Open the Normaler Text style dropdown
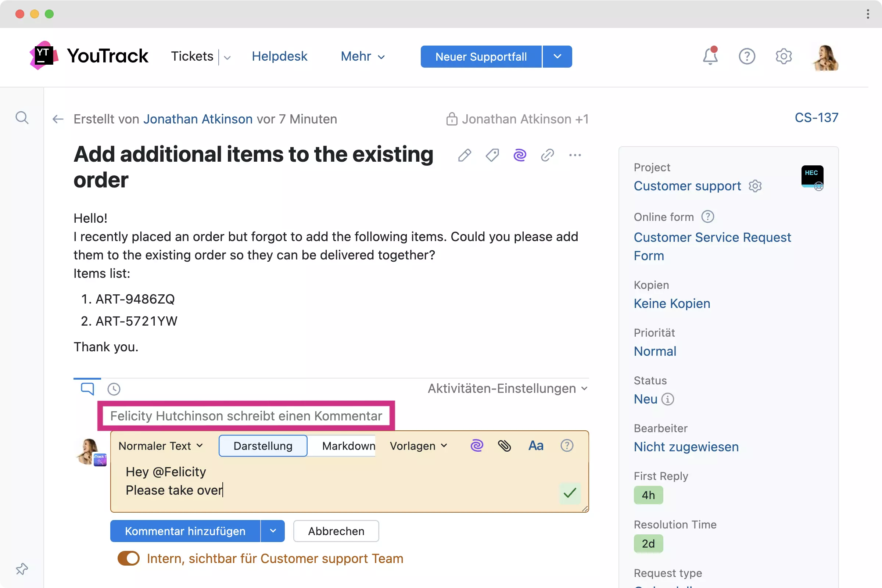Screen dimensions: 882x588 [161, 445]
